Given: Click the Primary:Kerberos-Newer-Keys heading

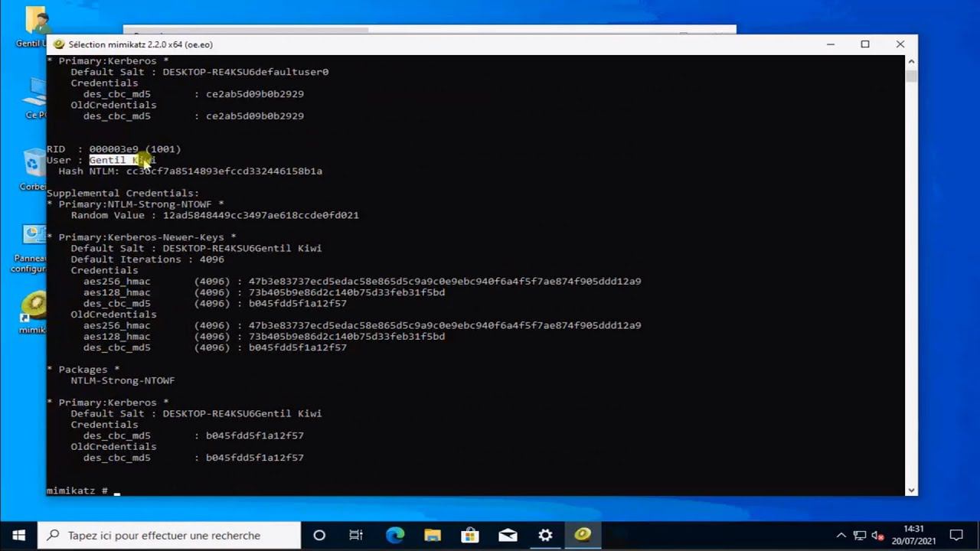Looking at the screenshot, I should click(x=142, y=237).
